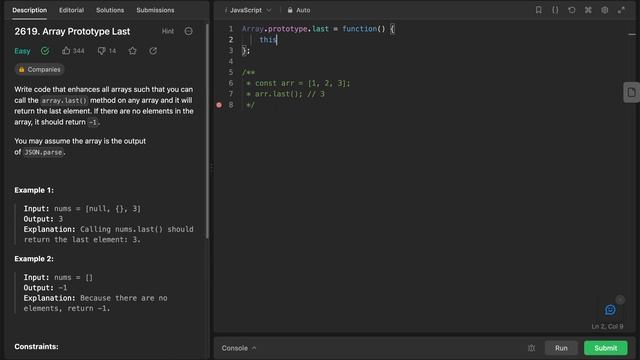Click code line 'arr.last(); // 3'
640x360 pixels.
(x=290, y=94)
